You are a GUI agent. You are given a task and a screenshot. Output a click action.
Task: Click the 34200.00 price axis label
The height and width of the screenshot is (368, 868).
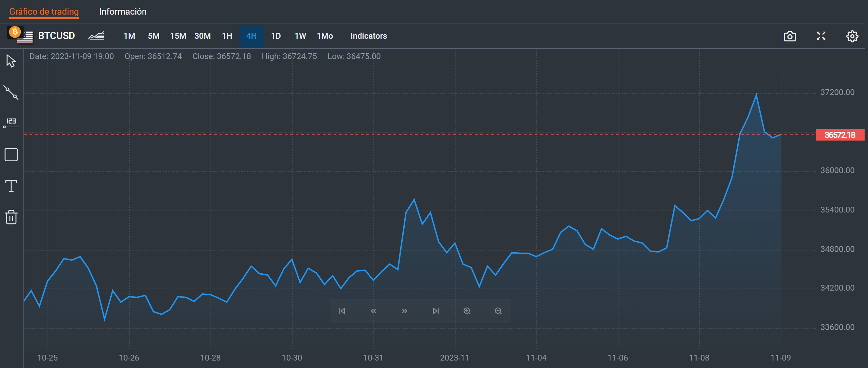tap(837, 288)
